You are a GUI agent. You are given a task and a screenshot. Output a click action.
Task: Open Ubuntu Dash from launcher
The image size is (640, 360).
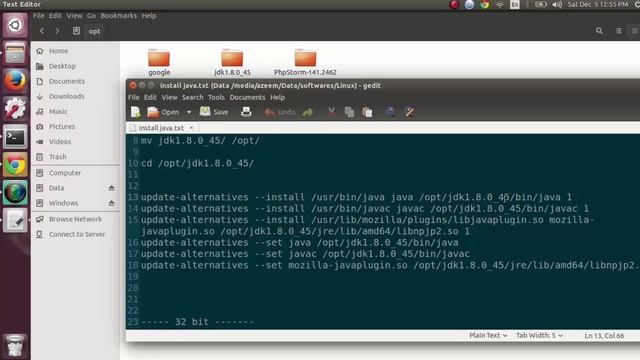coord(15,25)
